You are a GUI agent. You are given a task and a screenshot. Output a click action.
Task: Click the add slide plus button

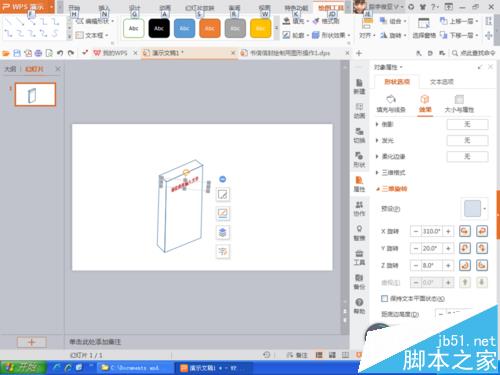tap(32, 342)
